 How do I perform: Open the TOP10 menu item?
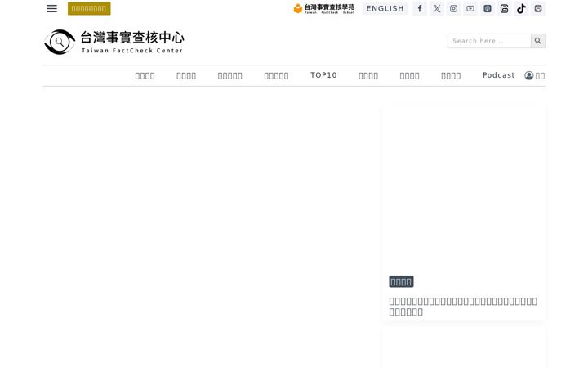click(x=323, y=75)
